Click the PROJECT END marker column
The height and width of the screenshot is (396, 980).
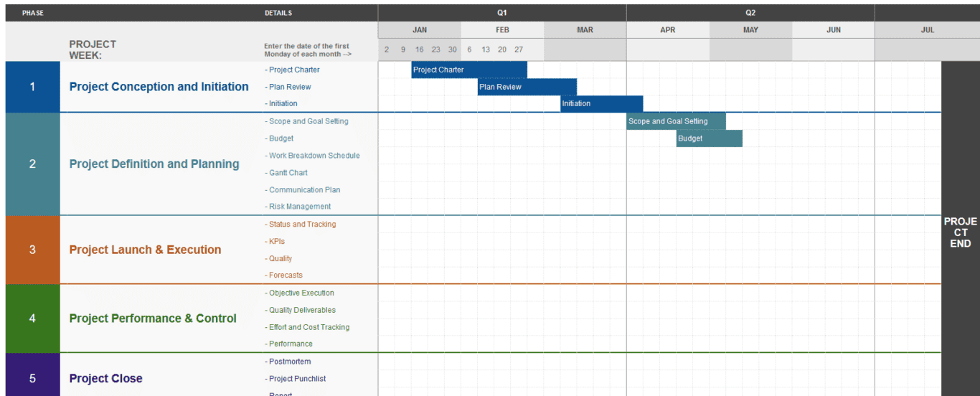coord(961,229)
